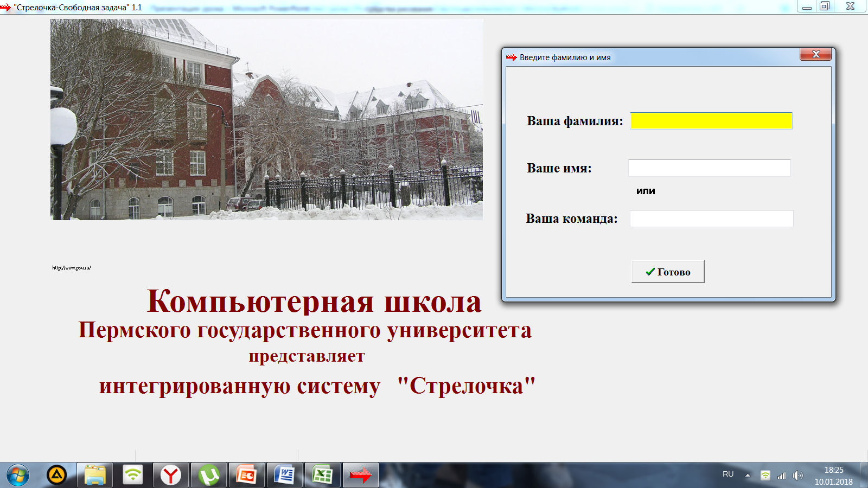868x488 pixels.
Task: Click the Стрелочка red arrow taskbar icon
Action: point(361,476)
